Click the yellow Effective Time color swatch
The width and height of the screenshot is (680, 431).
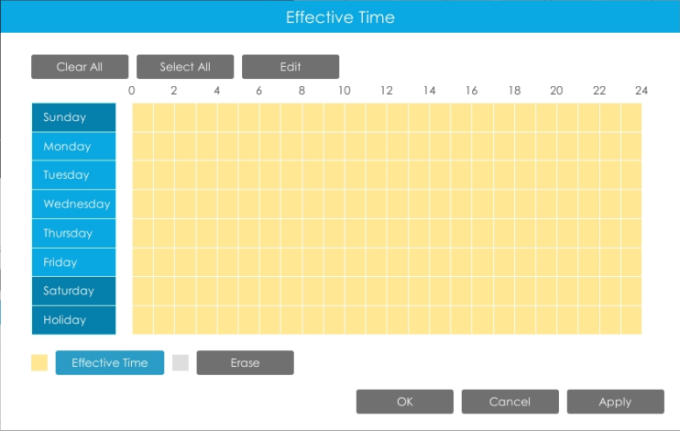pos(39,362)
